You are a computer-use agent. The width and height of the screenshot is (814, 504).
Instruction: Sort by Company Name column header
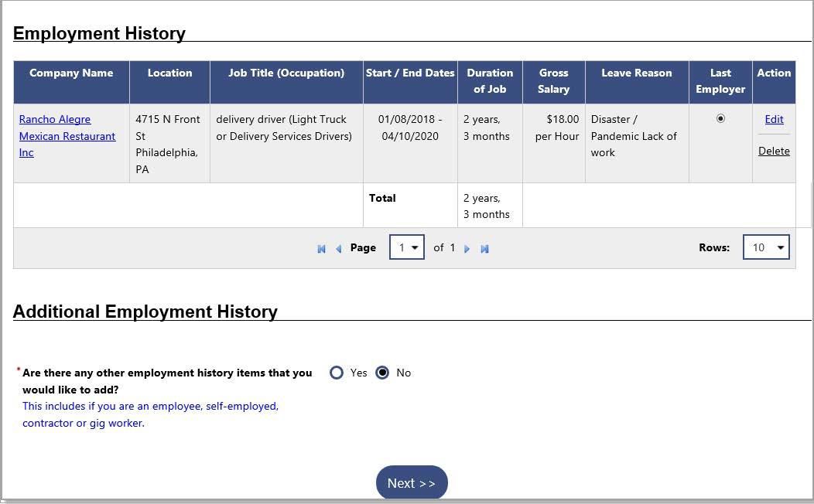(x=71, y=73)
